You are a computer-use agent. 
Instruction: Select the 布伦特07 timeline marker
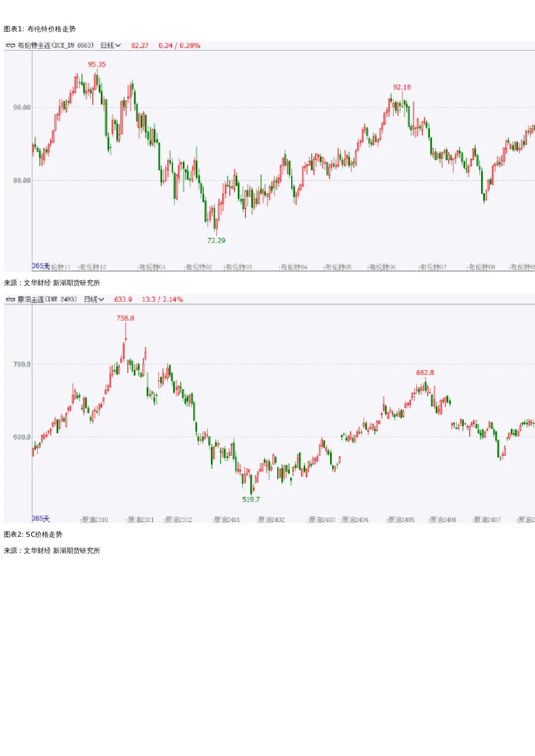[x=433, y=267]
